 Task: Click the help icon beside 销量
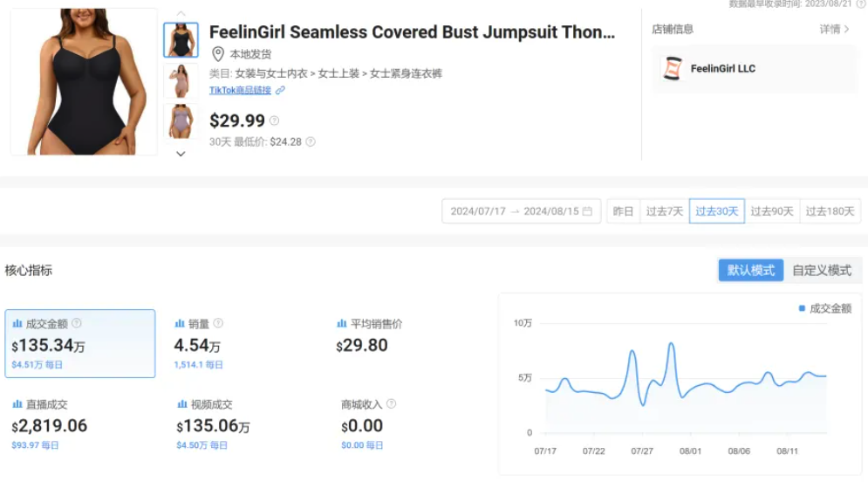(x=218, y=323)
